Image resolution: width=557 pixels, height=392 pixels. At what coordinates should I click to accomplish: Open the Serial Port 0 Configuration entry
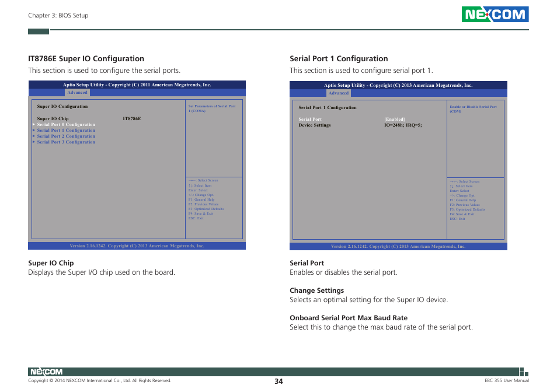tap(66, 124)
